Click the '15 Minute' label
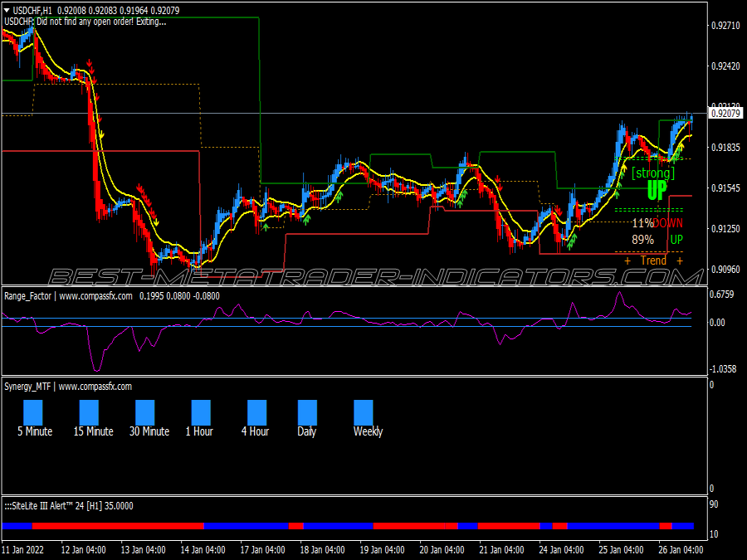Image resolution: width=747 pixels, height=560 pixels. click(x=93, y=431)
